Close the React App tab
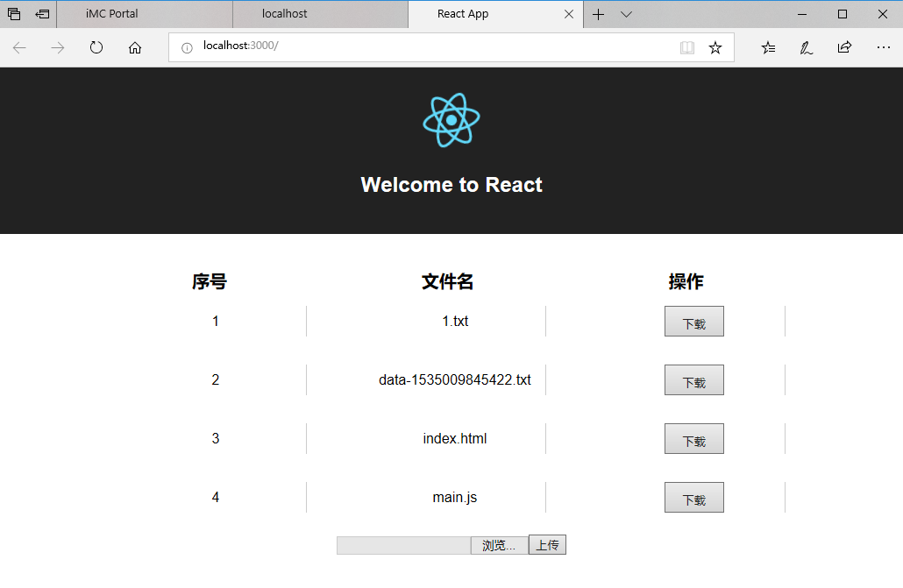 (569, 14)
